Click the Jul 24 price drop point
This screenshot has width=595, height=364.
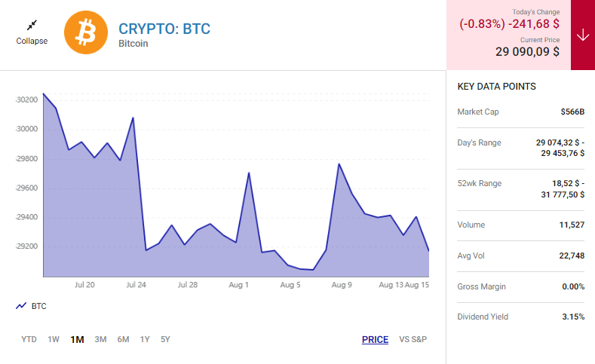tap(146, 250)
